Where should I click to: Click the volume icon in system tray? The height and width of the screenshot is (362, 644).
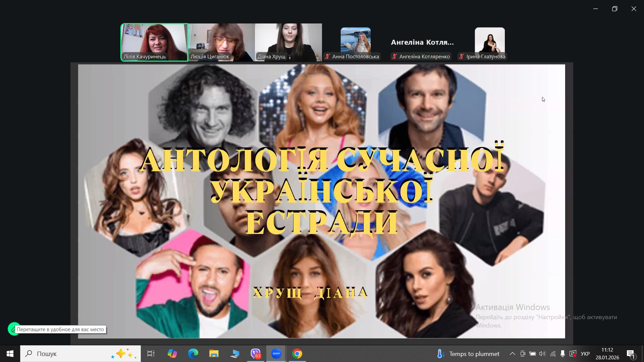click(x=542, y=354)
